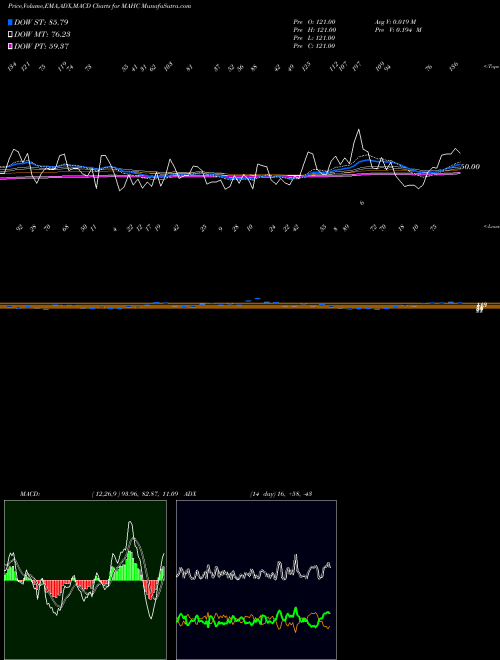This screenshot has width=500, height=660.
Task: Select the DOW ST: 85.79 label
Action: click(41, 22)
